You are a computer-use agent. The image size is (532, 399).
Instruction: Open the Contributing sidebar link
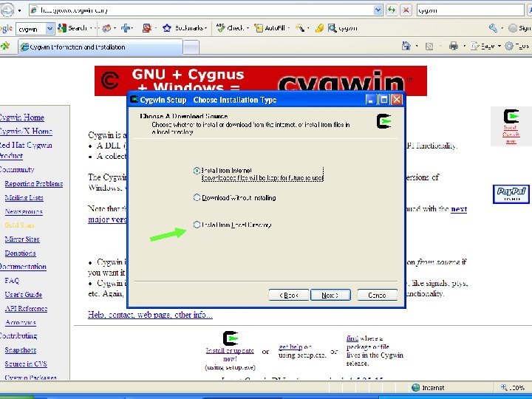tap(18, 336)
